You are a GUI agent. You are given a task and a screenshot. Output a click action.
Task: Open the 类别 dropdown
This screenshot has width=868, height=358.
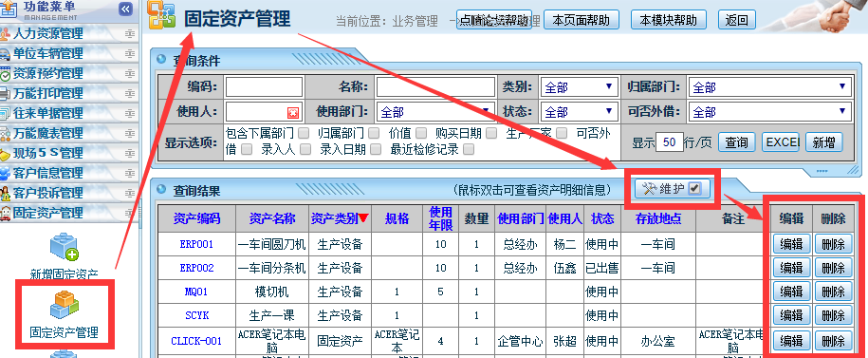tap(579, 87)
